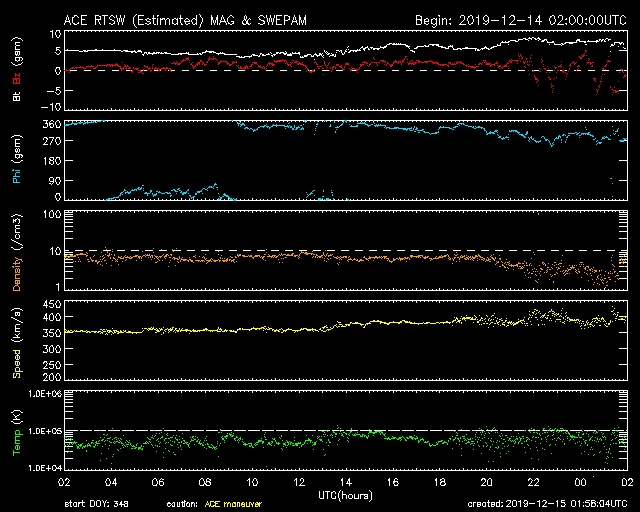Screen dimensions: 640x512
Task: Click the 400 tick label on Speed axis
Action: click(52, 317)
